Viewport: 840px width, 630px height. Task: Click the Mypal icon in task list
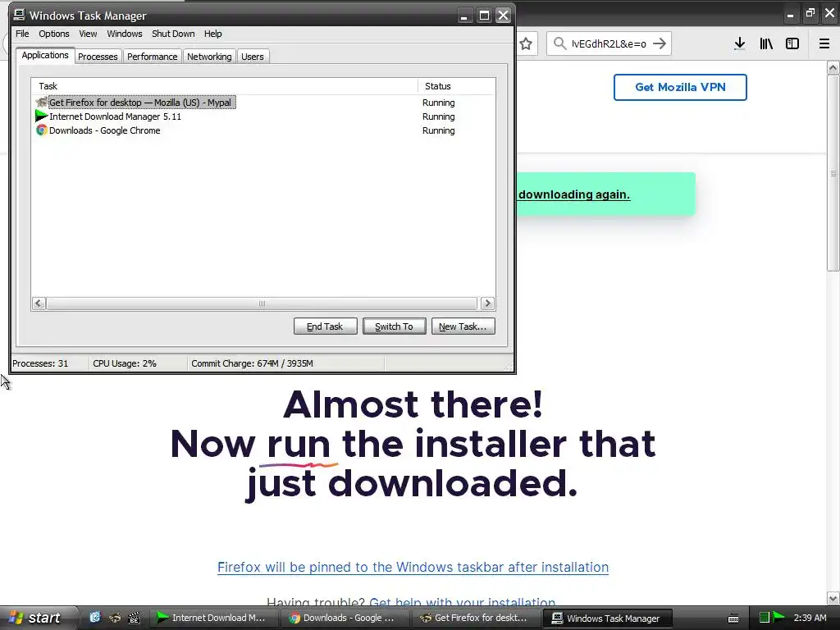point(41,102)
